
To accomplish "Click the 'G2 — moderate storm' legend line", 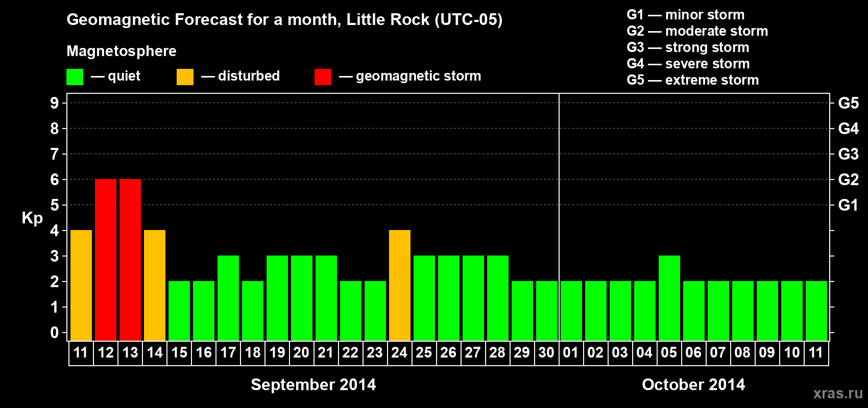I will [697, 31].
